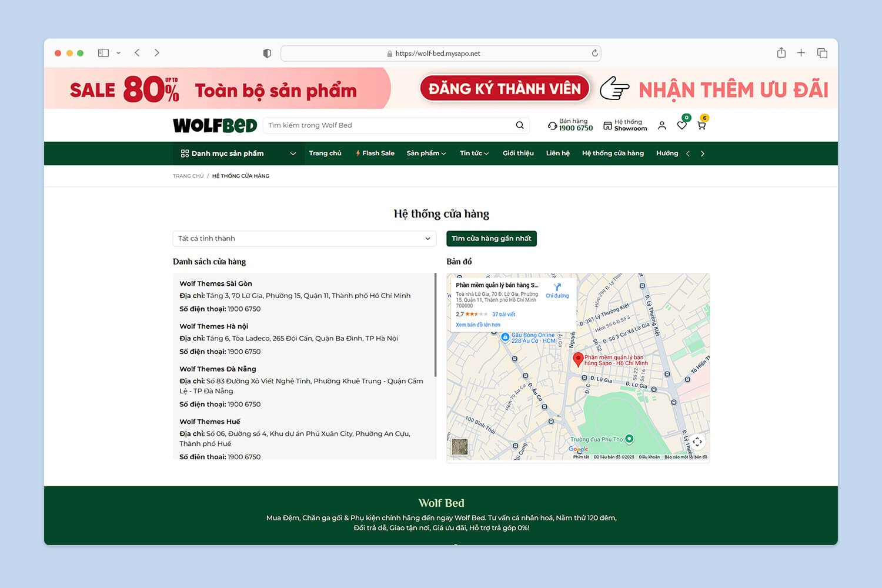
Task: Slide navigation menu right with the next arrow
Action: pos(702,153)
